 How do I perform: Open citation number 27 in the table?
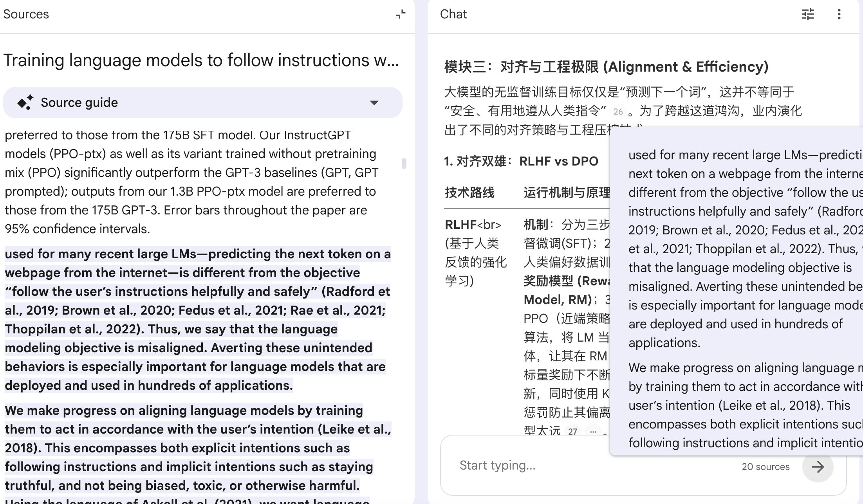(x=572, y=431)
